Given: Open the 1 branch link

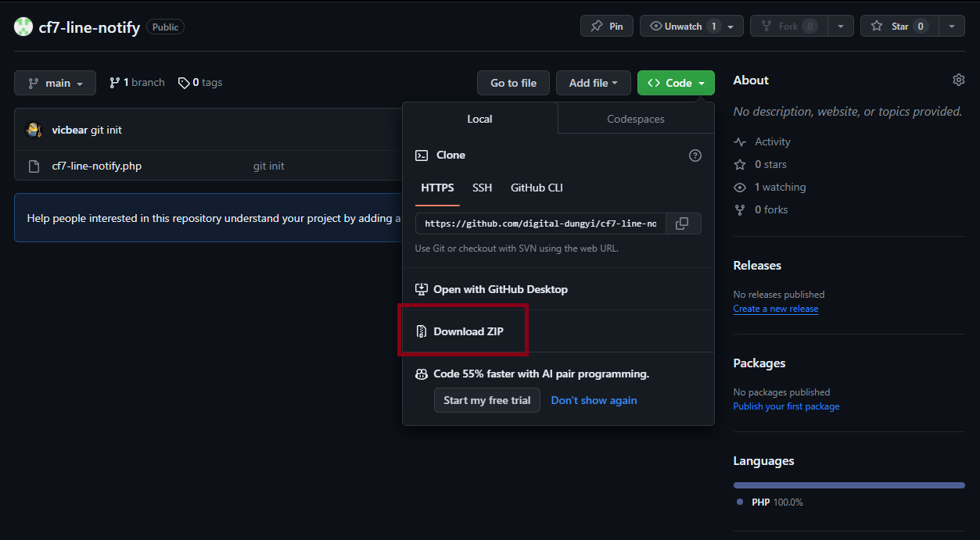Looking at the screenshot, I should point(137,83).
